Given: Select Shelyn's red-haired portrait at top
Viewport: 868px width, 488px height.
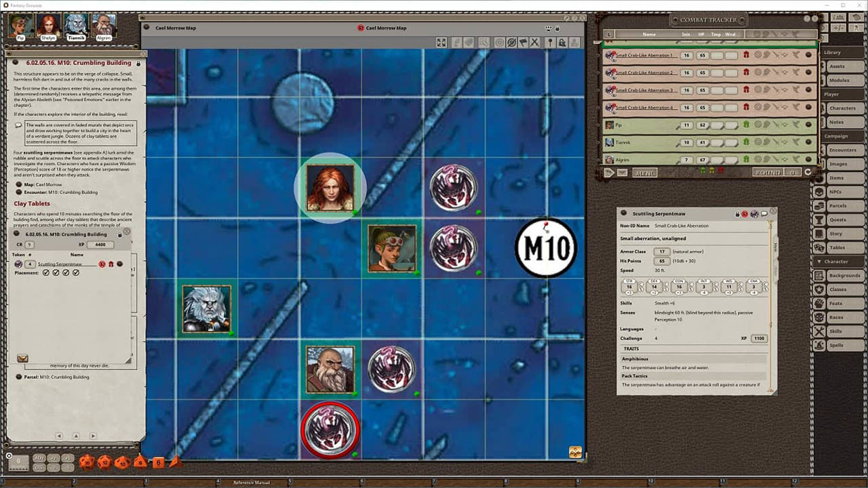Looking at the screenshot, I should click(x=49, y=26).
